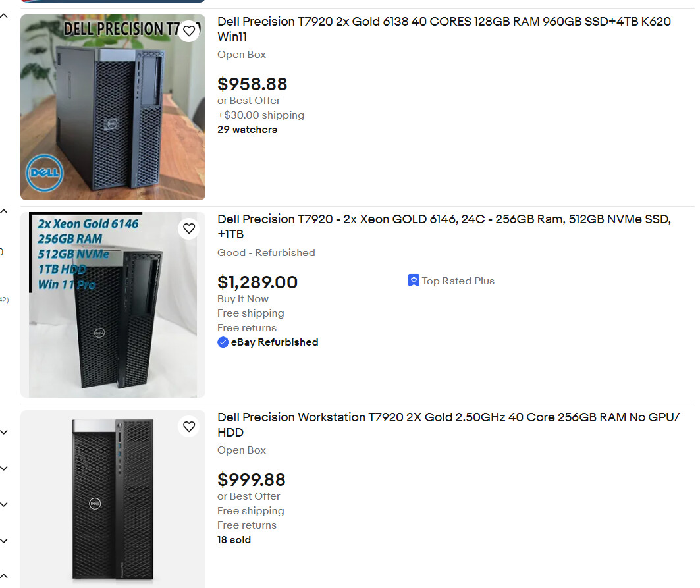Click the $958.88 price
700x588 pixels.
[252, 84]
